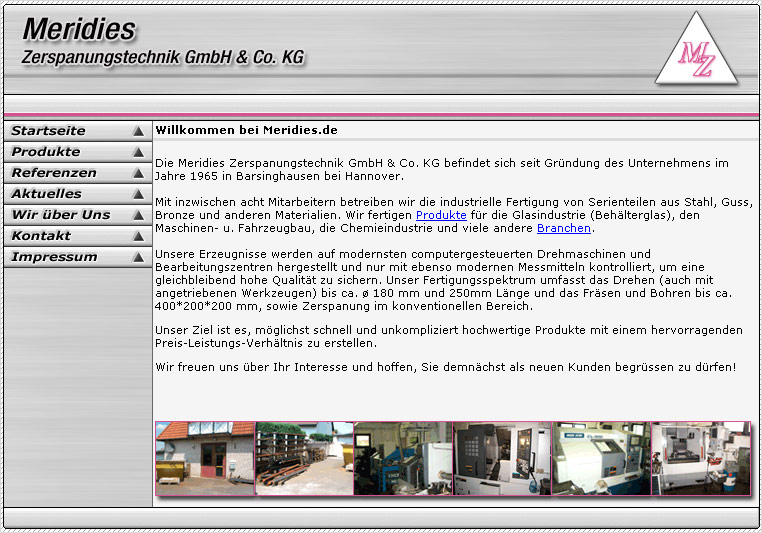
Task: Open the blue lathe workshop photo
Action: tap(403, 459)
